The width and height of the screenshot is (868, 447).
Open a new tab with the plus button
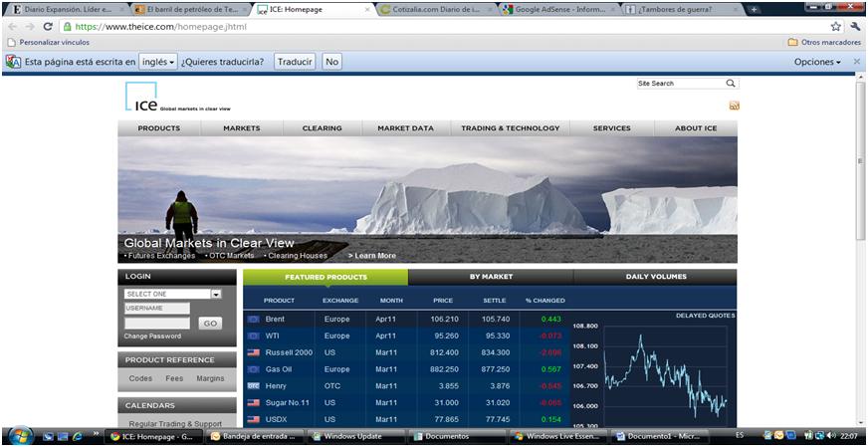click(x=754, y=9)
